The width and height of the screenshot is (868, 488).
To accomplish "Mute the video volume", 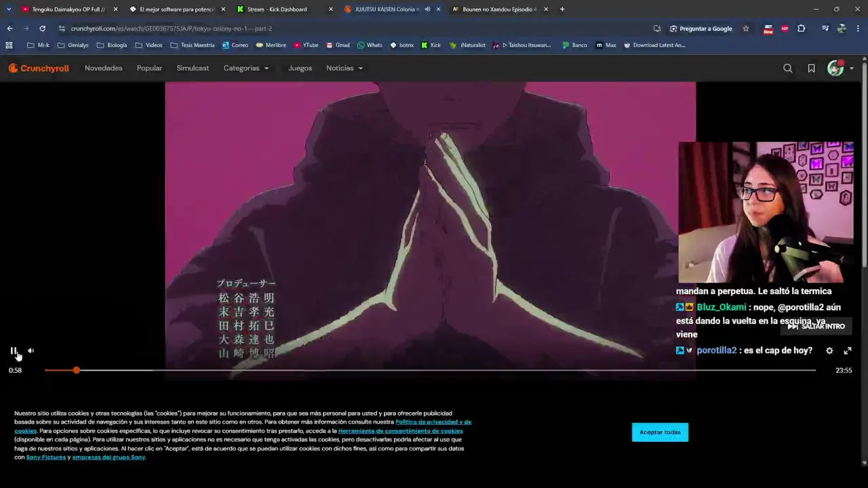I will (x=31, y=350).
